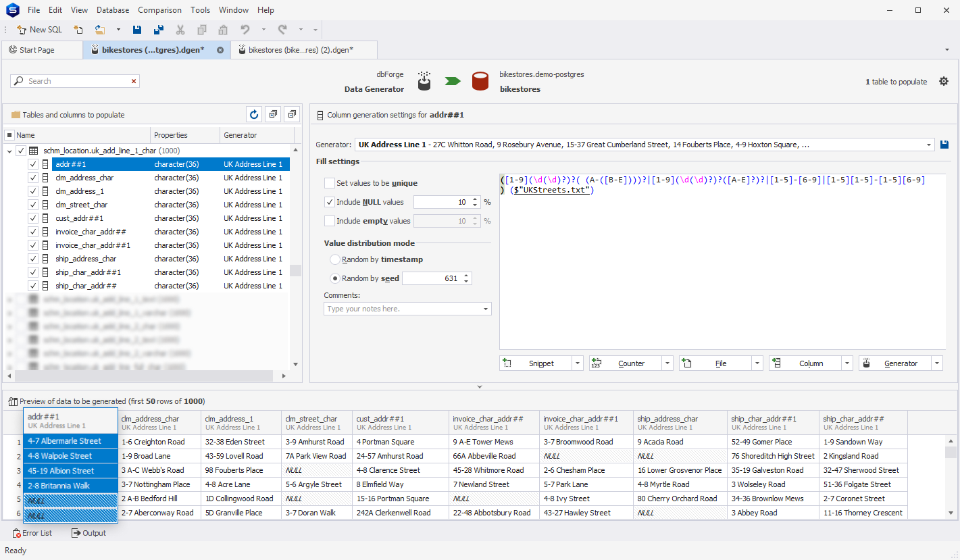
Task: Click the expand all tree icon
Action: 273,114
